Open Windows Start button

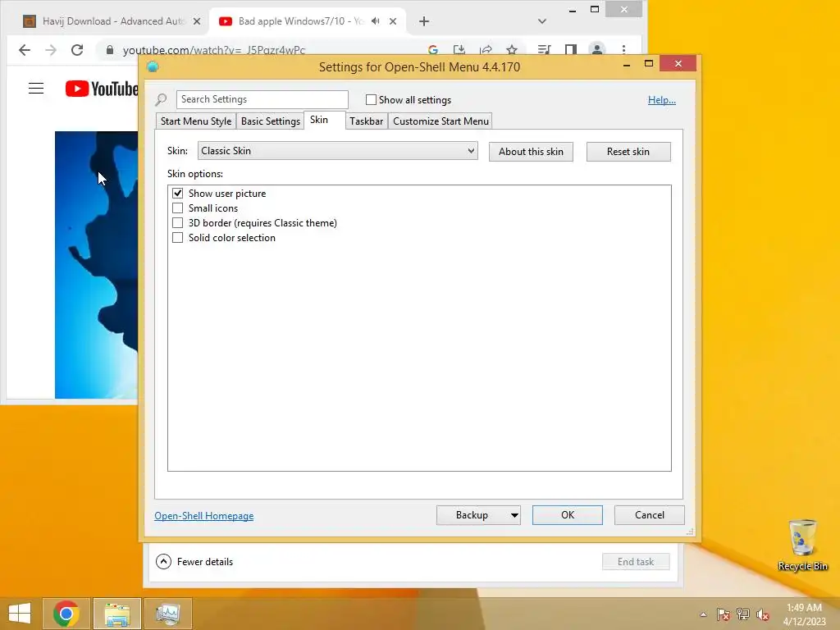point(20,614)
